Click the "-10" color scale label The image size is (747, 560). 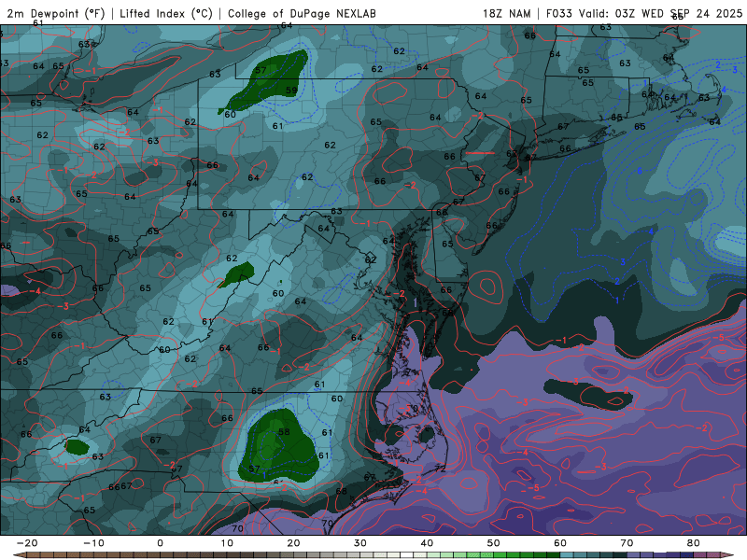coord(93,543)
